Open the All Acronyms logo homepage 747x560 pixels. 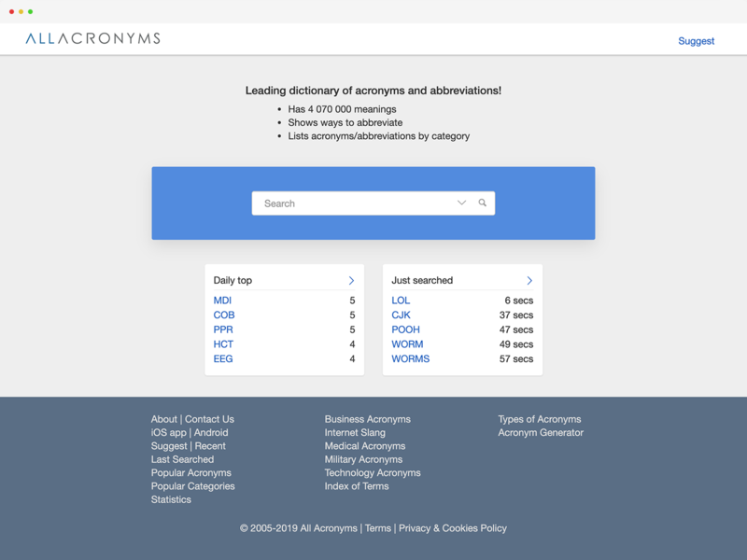coord(92,38)
